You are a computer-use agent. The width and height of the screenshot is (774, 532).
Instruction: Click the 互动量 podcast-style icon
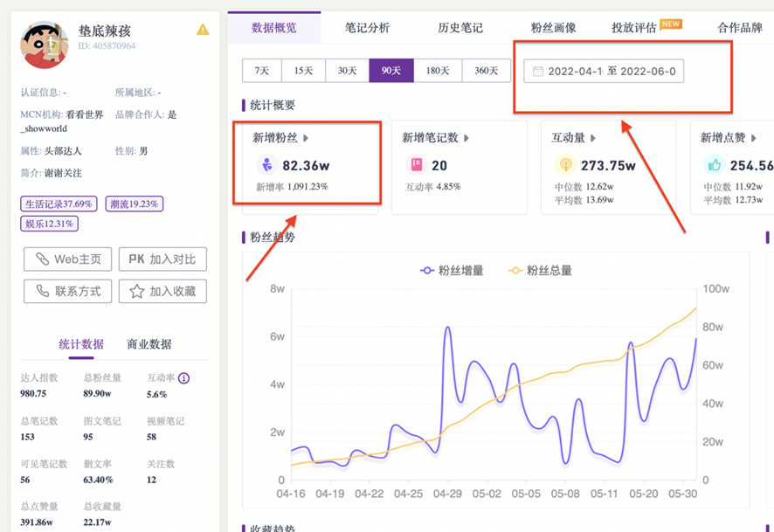(566, 165)
